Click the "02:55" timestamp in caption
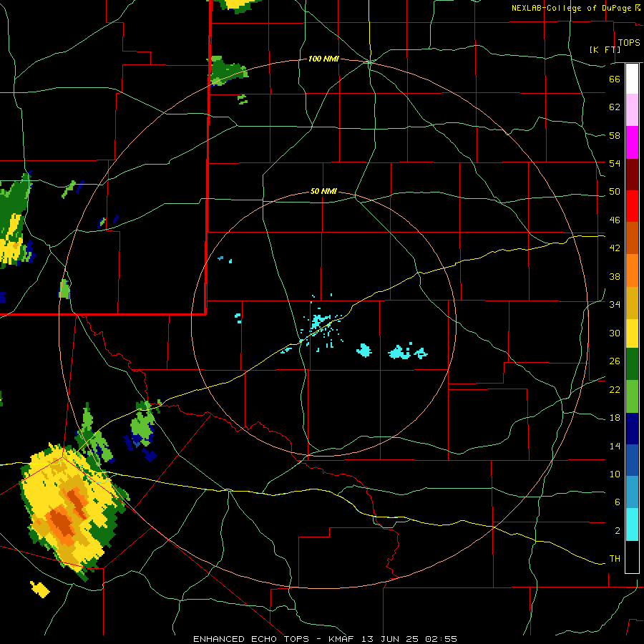This screenshot has height=644, width=644. (x=441, y=639)
